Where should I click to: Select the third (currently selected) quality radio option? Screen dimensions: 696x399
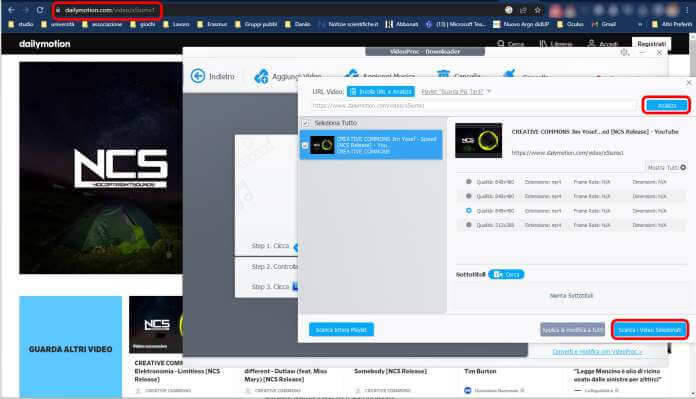[x=468, y=210]
